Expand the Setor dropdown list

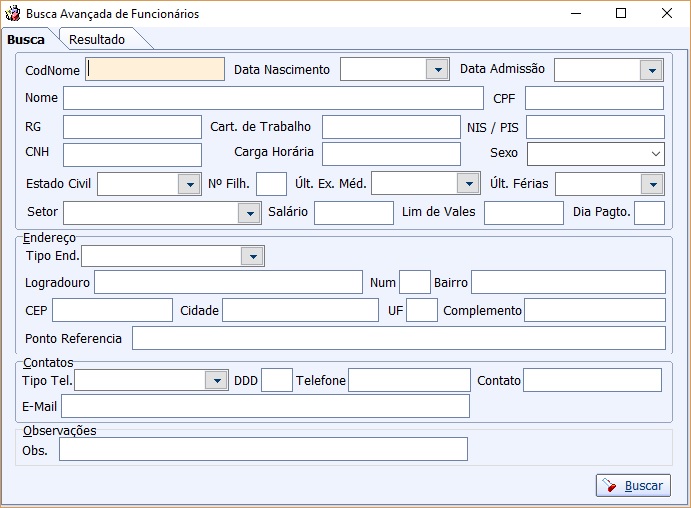pos(249,213)
